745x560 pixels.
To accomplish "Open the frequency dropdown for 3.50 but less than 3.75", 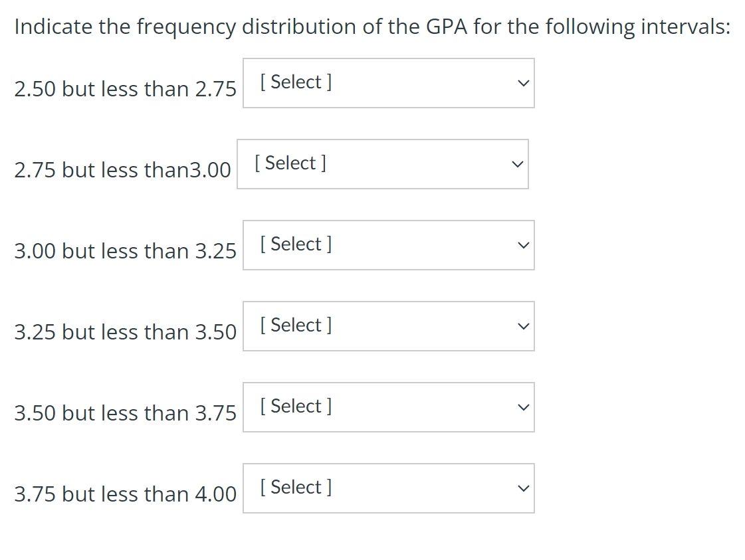I will click(x=389, y=407).
